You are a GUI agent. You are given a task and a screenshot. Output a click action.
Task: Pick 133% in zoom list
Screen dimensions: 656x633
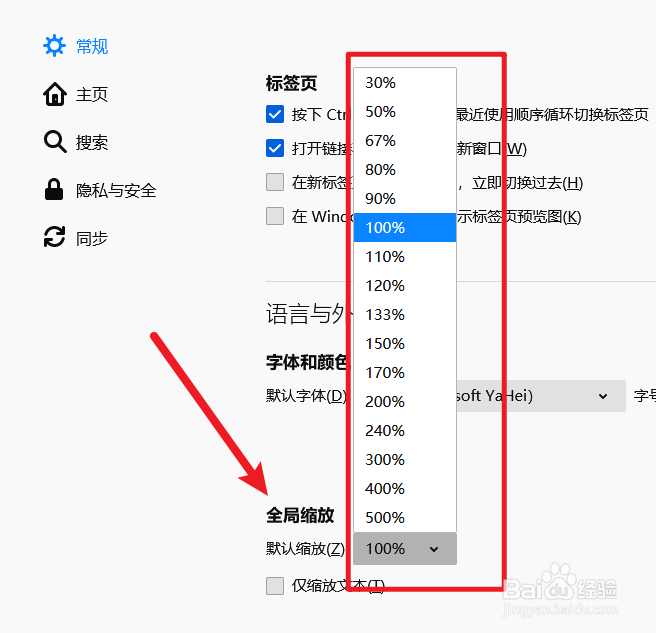click(x=405, y=315)
